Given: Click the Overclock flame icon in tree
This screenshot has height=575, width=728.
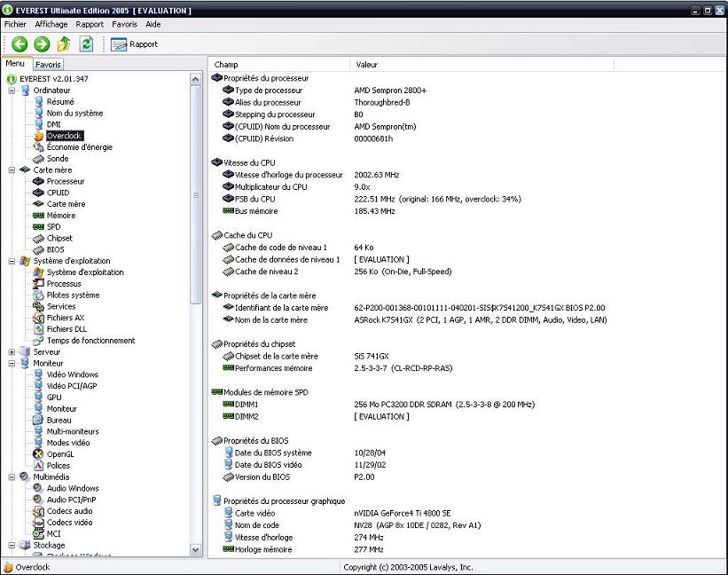Looking at the screenshot, I should 39,136.
